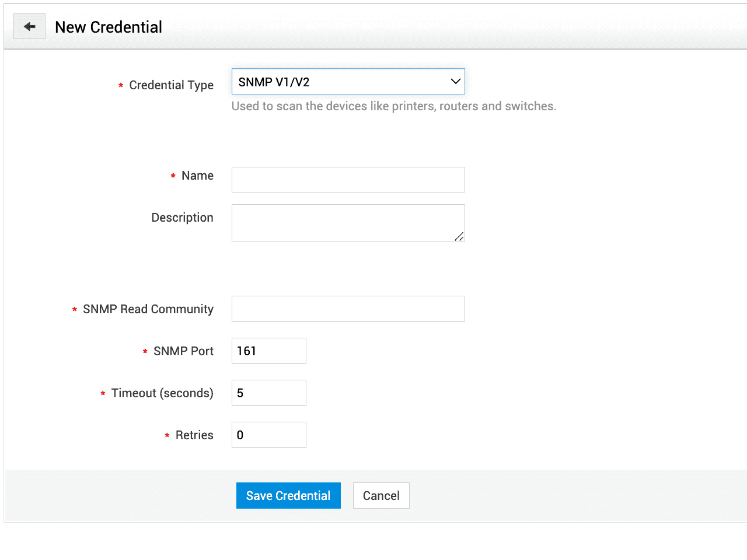Cancel the new credential form

coord(381,496)
